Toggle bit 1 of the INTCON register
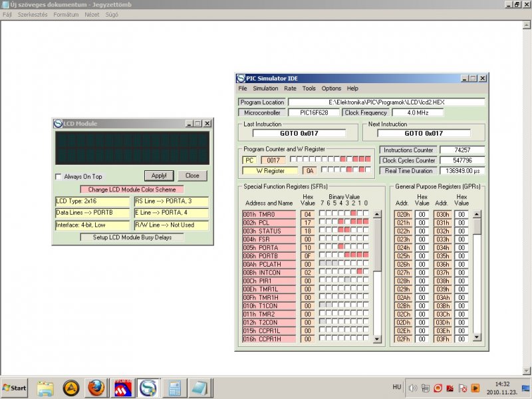This screenshot has width=532, height=399. 360,271
